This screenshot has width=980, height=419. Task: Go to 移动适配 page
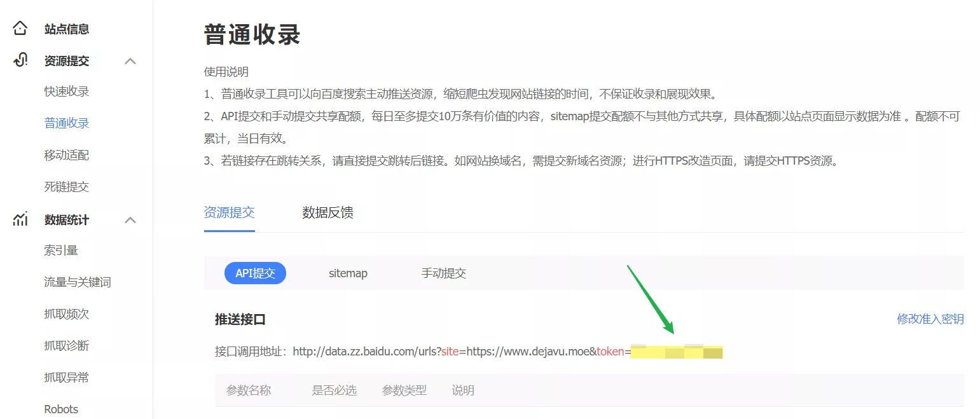(x=66, y=155)
